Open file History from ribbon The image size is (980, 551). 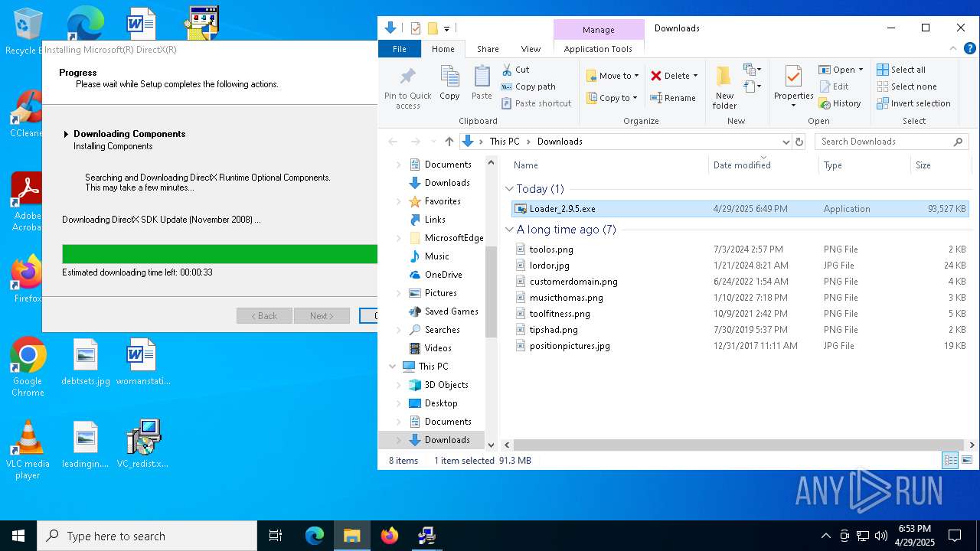[840, 103]
